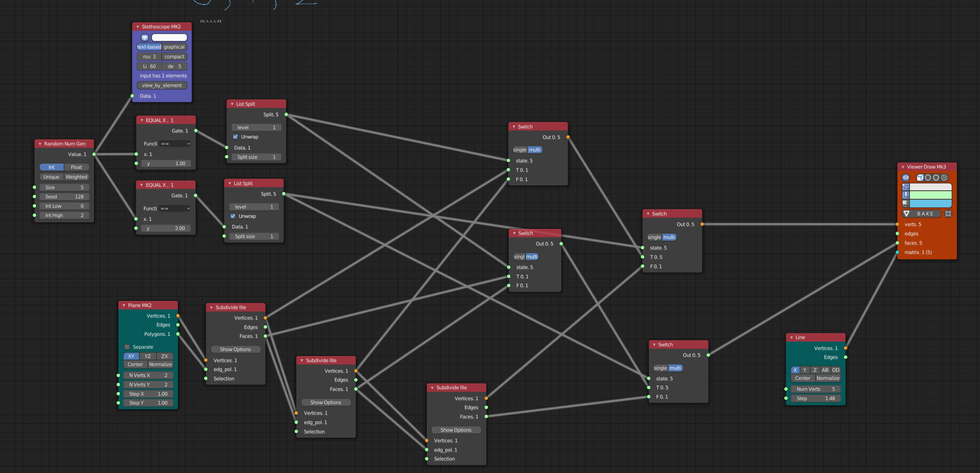Click the Data. 1 socket on Stethoscope MK2
The image size is (980, 473).
(132, 96)
